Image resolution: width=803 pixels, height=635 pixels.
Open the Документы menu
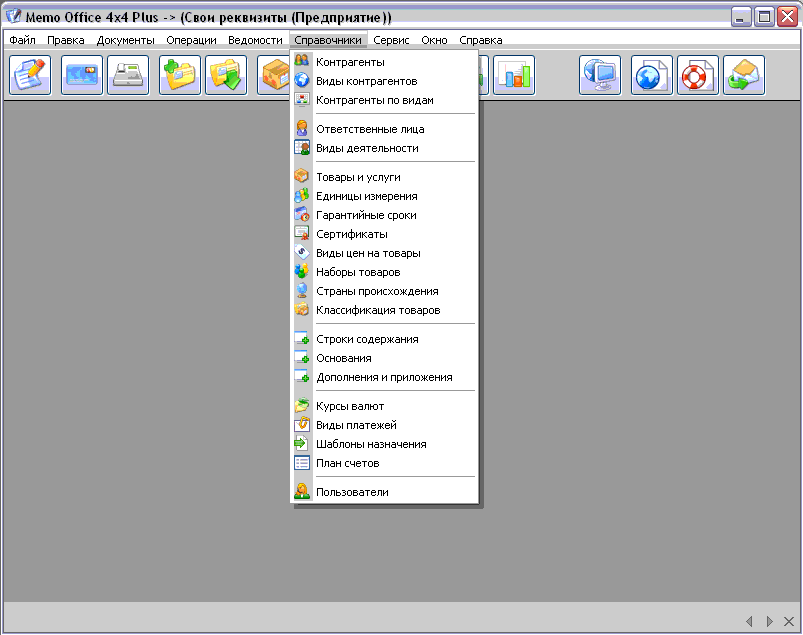coord(125,40)
